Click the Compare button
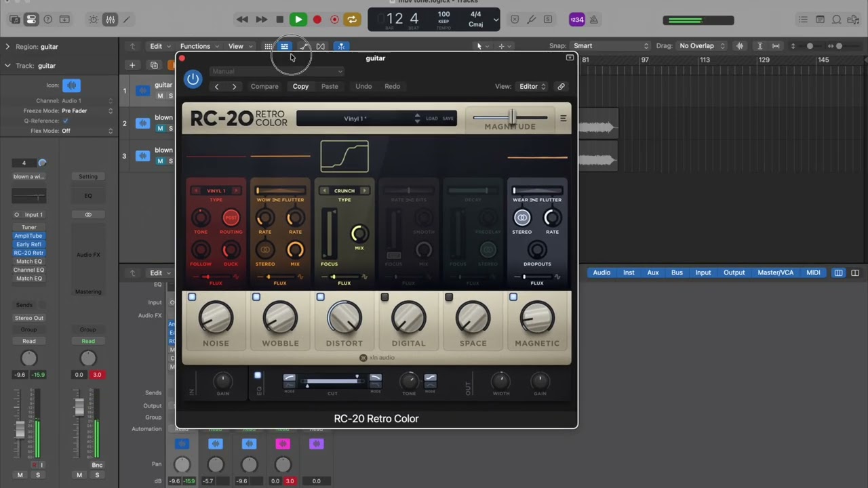The image size is (868, 488). point(264,87)
